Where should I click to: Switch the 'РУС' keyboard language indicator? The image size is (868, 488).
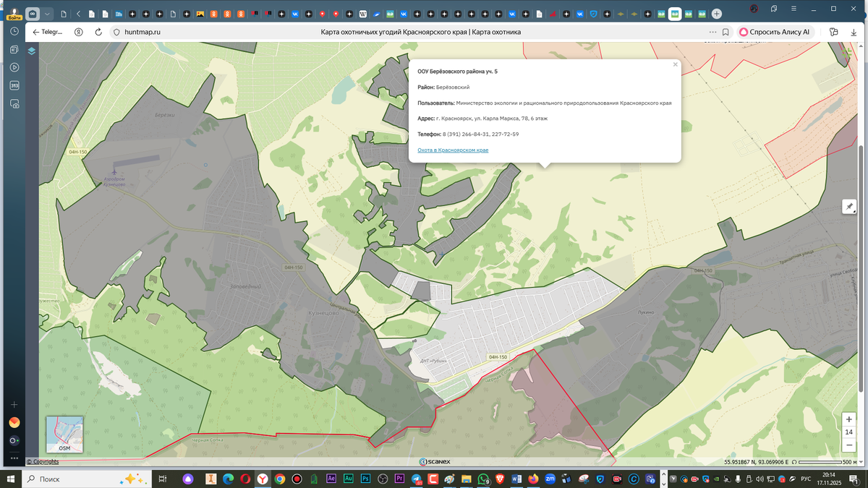(x=806, y=479)
